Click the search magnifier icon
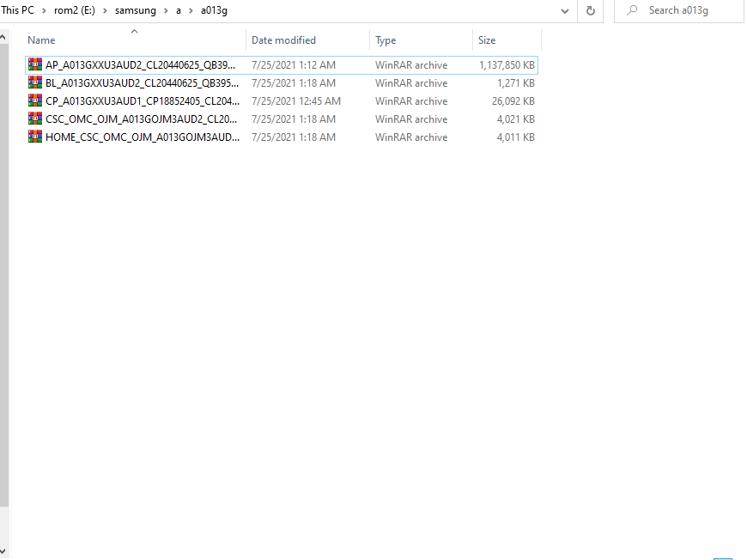The image size is (747, 560). (632, 10)
